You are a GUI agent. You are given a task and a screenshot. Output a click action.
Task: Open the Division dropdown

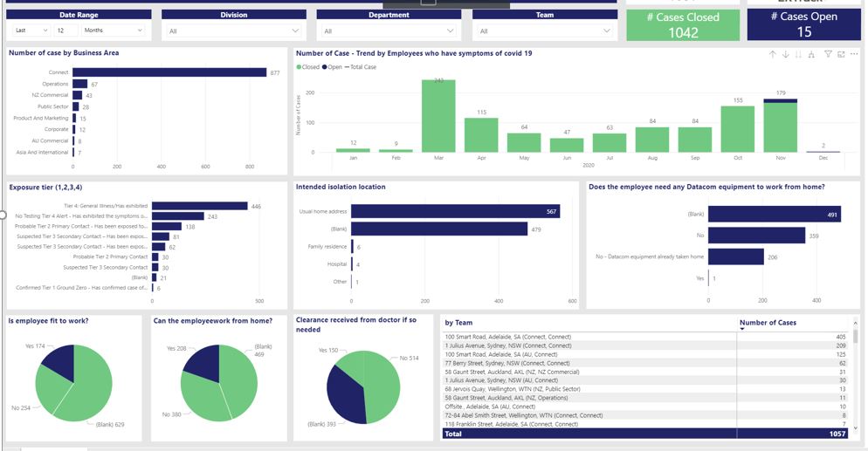[x=233, y=31]
